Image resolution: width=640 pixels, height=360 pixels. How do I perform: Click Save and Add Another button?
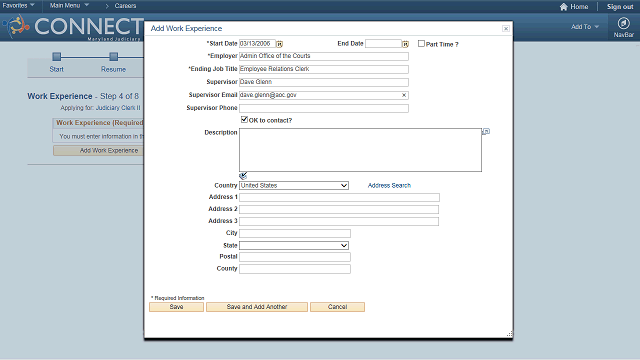pyautogui.click(x=257, y=307)
